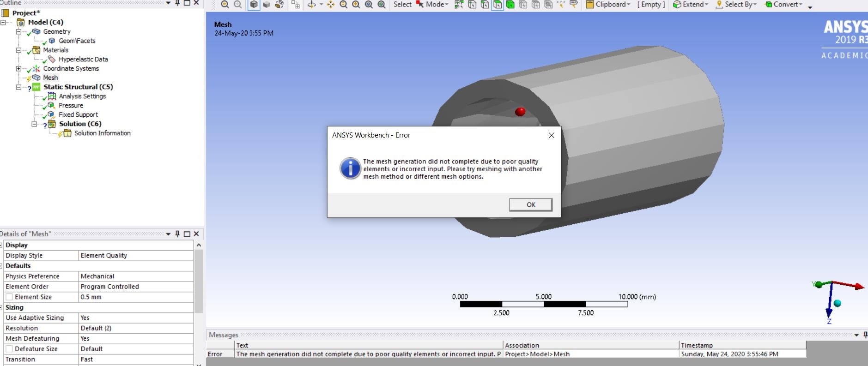
Task: Open the Details of Mesh panel menu arrow
Action: coord(168,234)
